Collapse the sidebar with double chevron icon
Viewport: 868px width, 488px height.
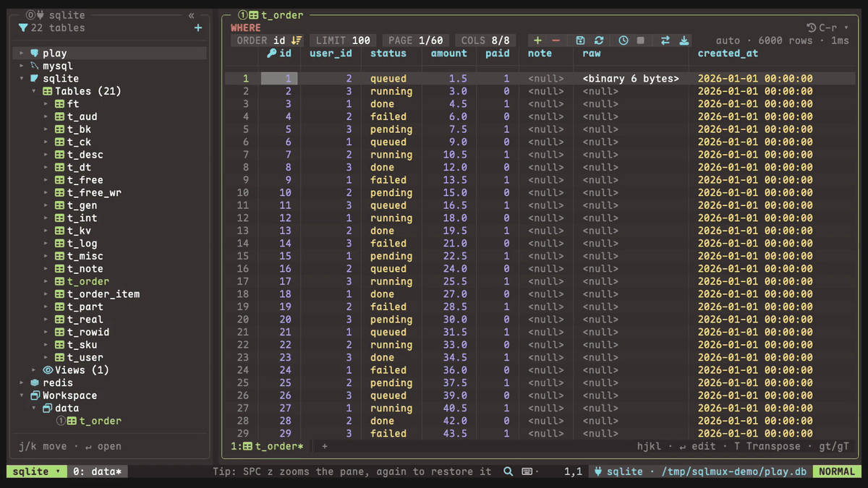tap(191, 15)
